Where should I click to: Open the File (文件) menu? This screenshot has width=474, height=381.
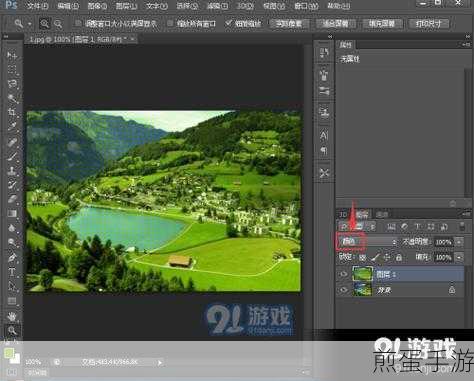(x=37, y=6)
